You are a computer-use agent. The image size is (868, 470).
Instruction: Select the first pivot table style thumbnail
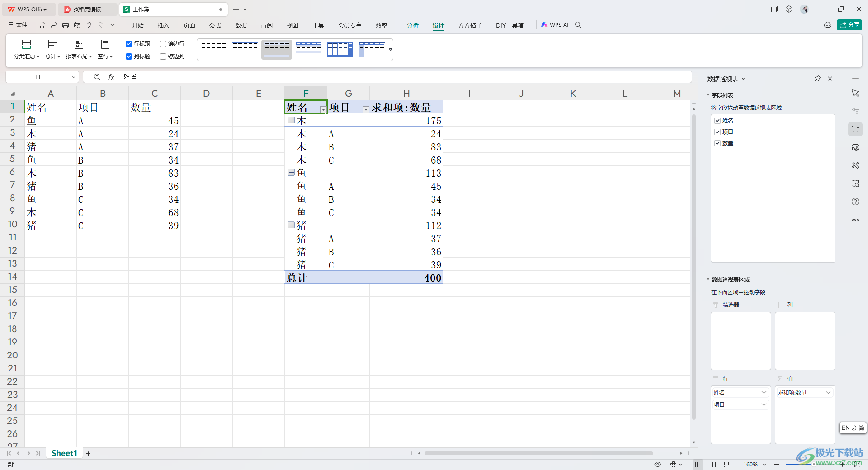213,50
